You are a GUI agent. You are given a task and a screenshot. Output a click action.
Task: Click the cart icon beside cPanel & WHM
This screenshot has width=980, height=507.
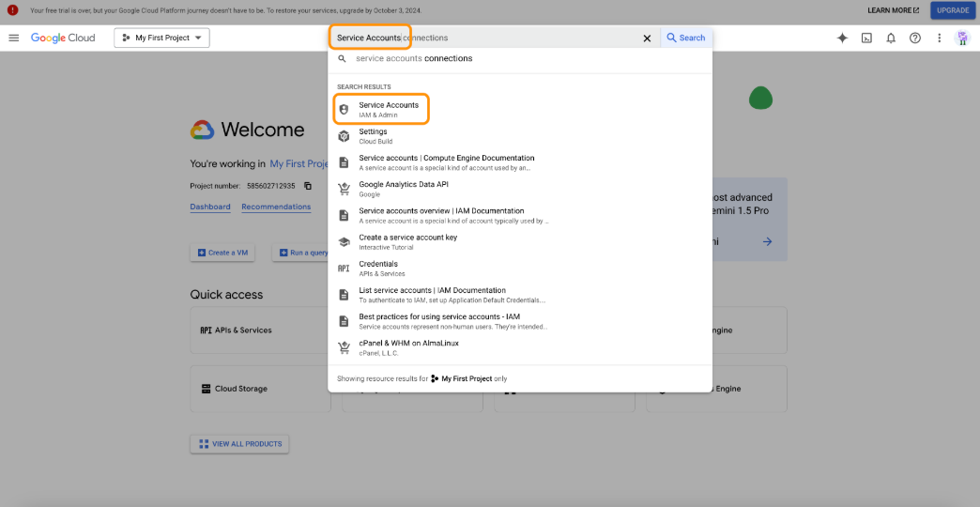click(x=344, y=347)
